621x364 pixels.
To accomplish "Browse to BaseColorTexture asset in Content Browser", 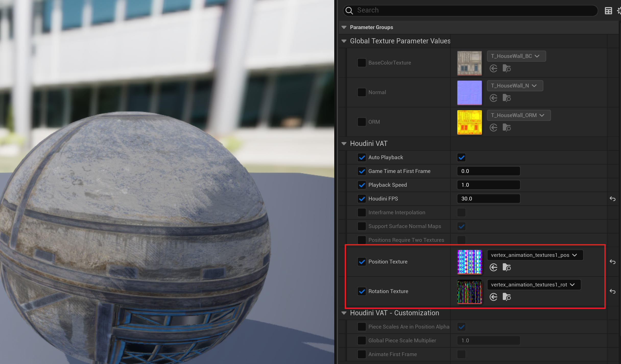I will (507, 68).
